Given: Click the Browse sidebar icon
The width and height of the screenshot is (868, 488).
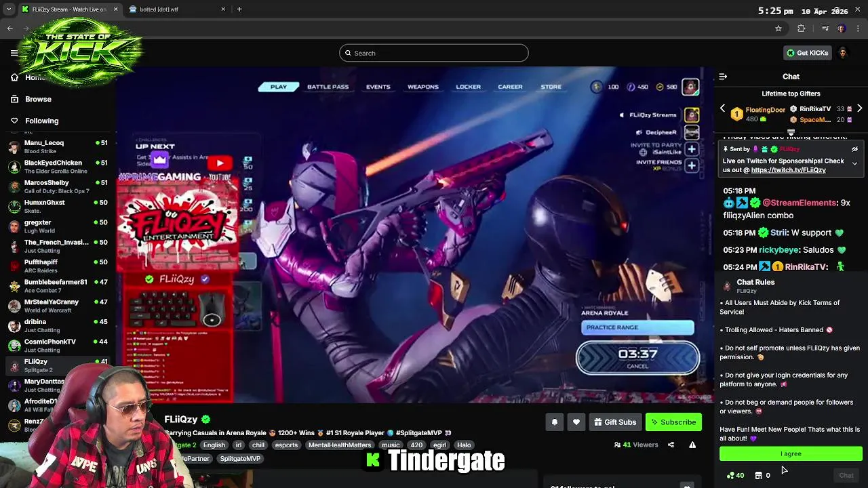Looking at the screenshot, I should tap(14, 99).
